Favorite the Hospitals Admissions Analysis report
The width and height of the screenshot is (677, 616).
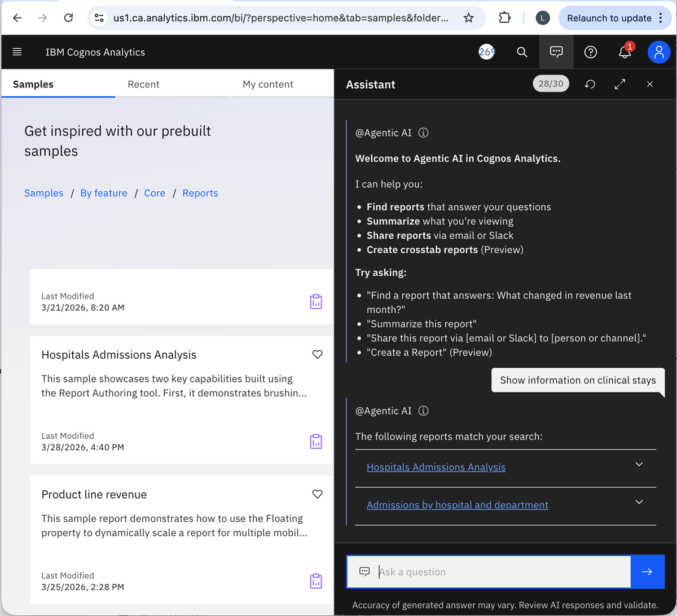point(317,354)
